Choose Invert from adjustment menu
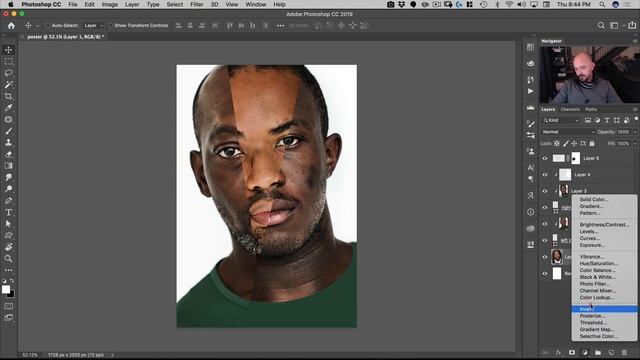640x360 pixels. click(x=604, y=309)
